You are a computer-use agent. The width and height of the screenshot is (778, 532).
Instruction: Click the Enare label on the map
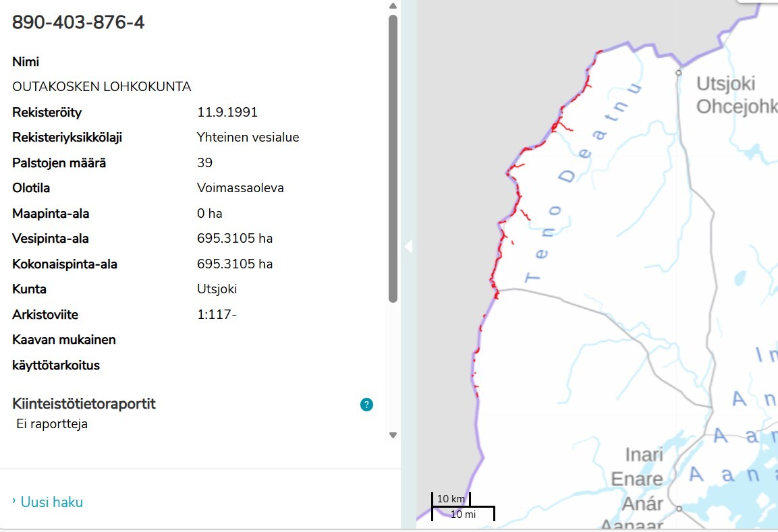point(638,479)
